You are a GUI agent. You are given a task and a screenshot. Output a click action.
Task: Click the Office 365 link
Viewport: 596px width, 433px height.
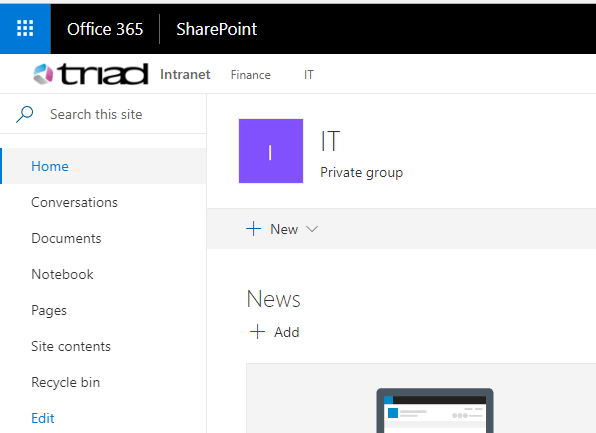pos(105,29)
